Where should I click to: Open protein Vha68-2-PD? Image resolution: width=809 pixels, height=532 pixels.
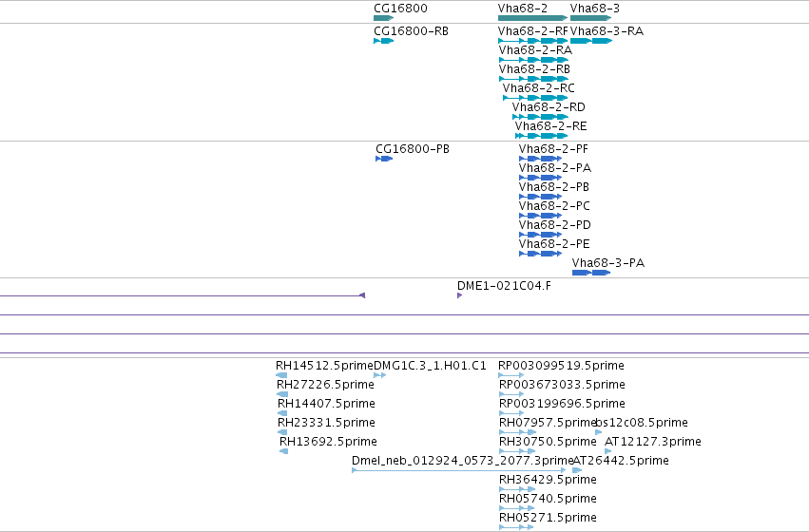555,225
